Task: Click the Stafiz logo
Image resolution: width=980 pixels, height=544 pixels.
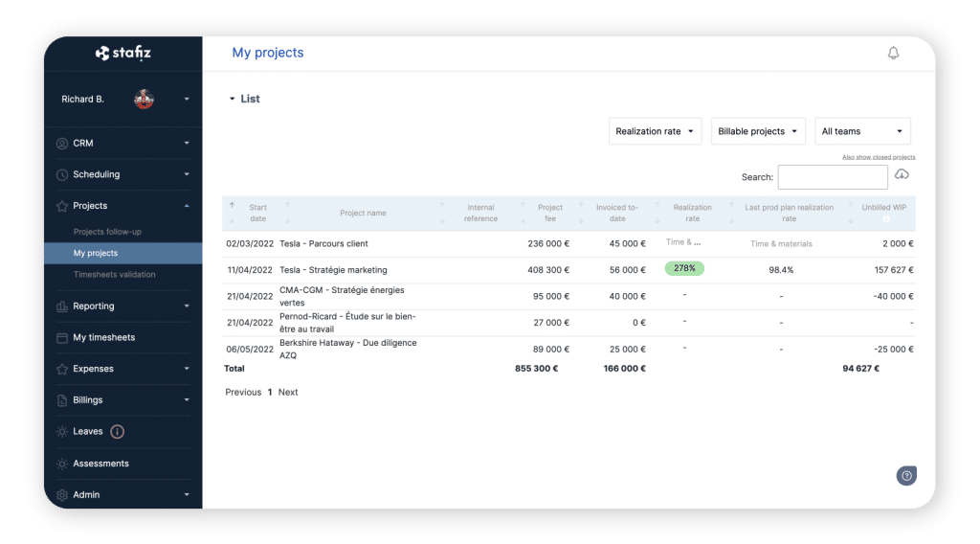Action: (x=123, y=53)
